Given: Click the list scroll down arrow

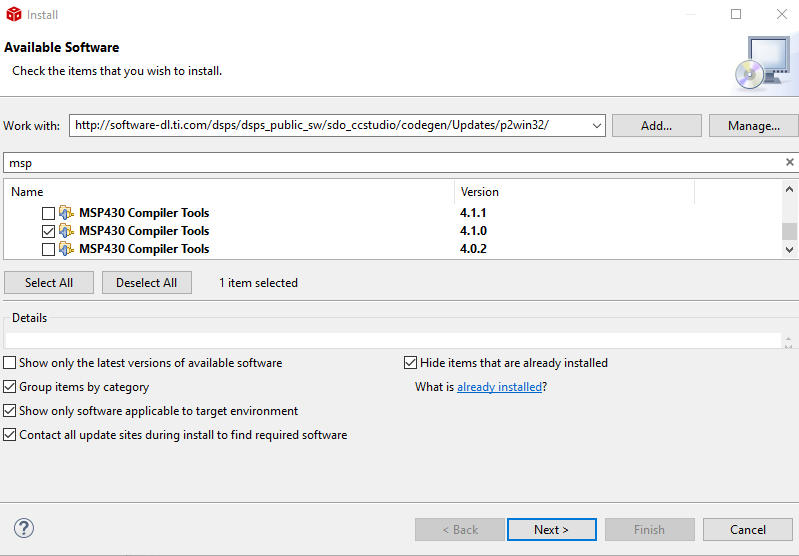Looking at the screenshot, I should [789, 250].
